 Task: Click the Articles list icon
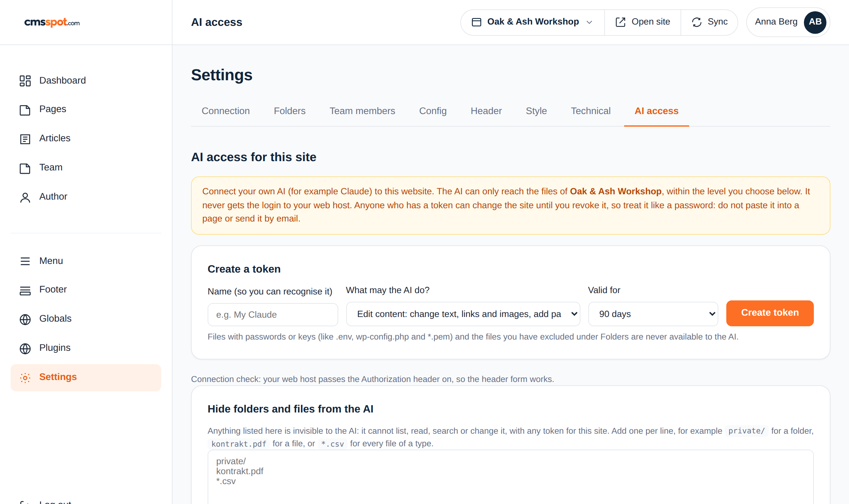click(x=25, y=139)
